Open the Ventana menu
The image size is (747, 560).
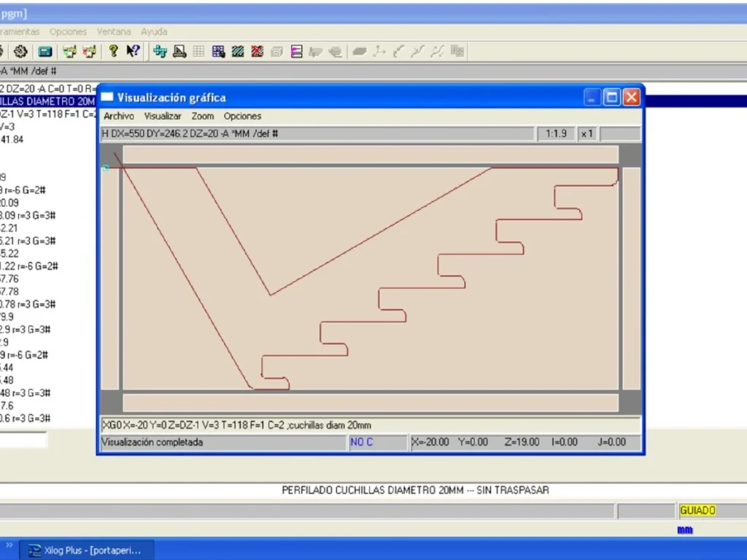point(113,32)
